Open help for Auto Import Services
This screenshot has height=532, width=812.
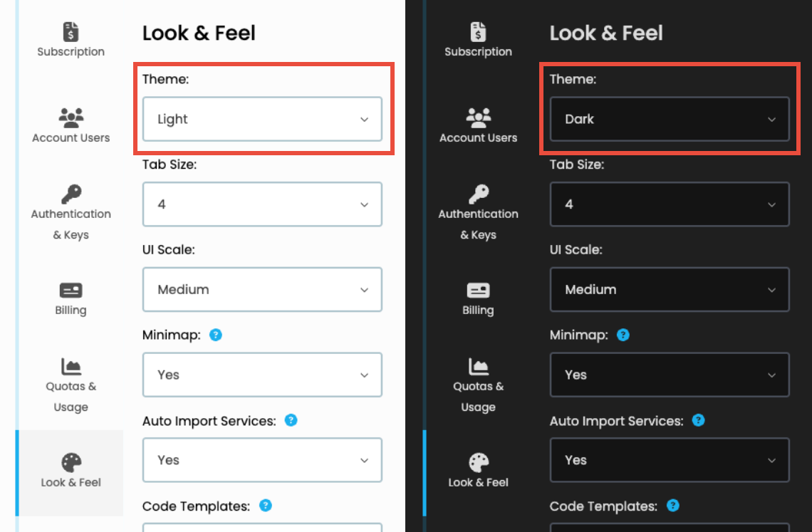[291, 421]
